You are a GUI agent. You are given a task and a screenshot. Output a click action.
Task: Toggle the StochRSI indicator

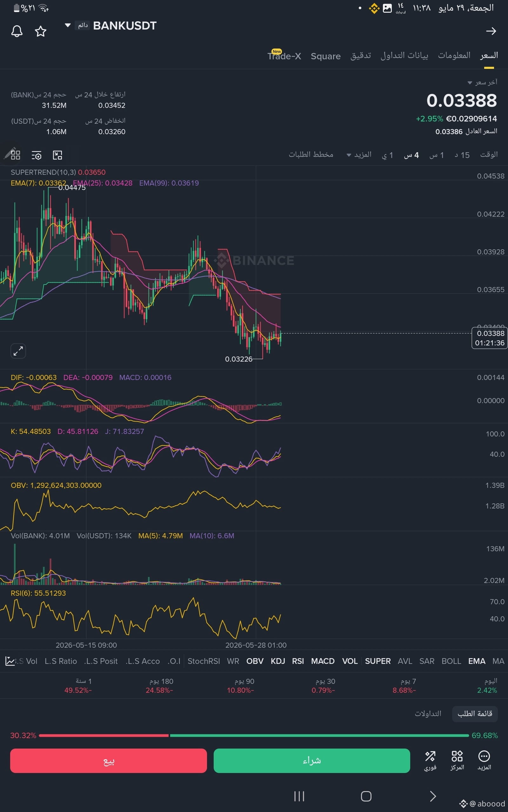(x=204, y=661)
